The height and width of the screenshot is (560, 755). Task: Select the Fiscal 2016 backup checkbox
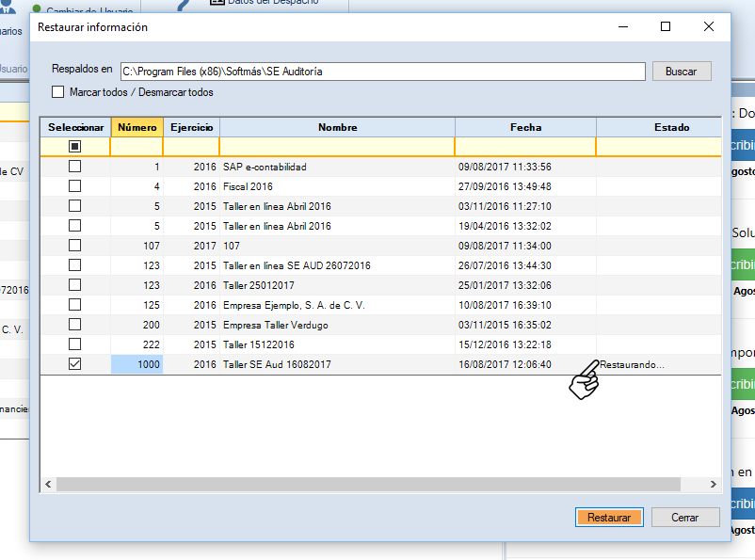tap(75, 186)
